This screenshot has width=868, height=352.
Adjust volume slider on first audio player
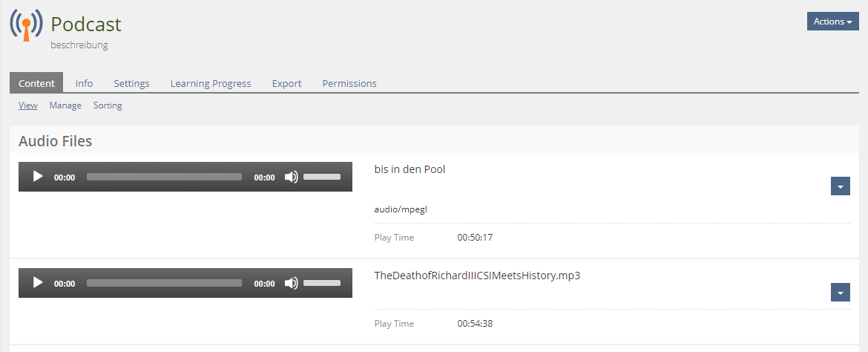322,177
